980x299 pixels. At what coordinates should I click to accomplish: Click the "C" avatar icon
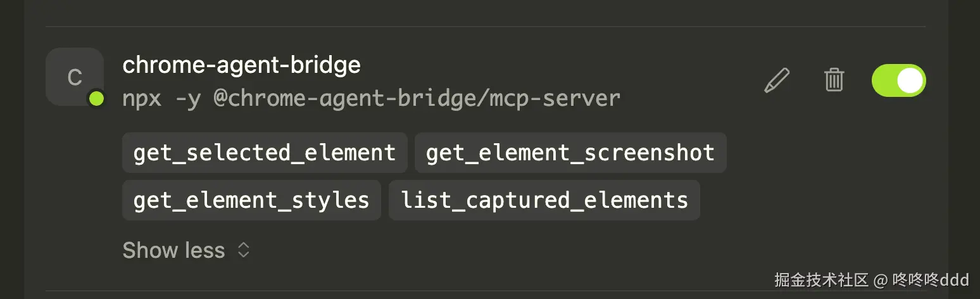75,77
